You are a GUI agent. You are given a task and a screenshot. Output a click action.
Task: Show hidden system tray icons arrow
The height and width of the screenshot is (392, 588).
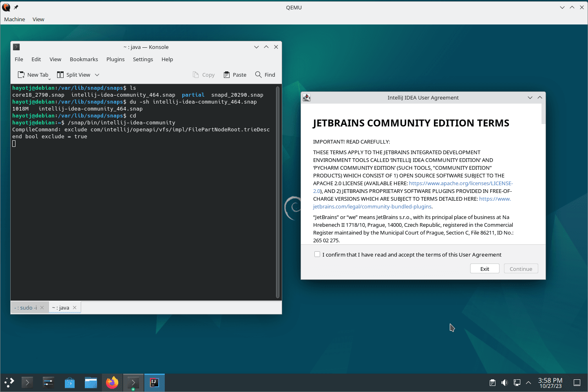528,383
